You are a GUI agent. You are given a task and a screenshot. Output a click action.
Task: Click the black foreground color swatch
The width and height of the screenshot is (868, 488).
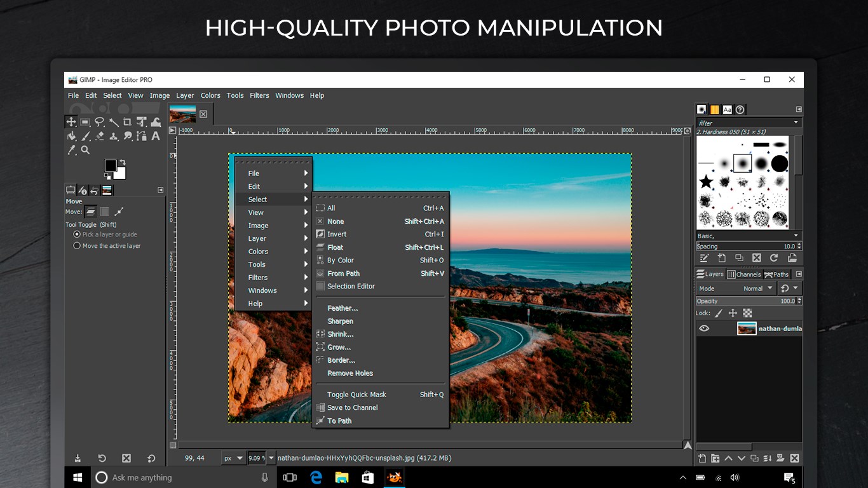pyautogui.click(x=111, y=165)
